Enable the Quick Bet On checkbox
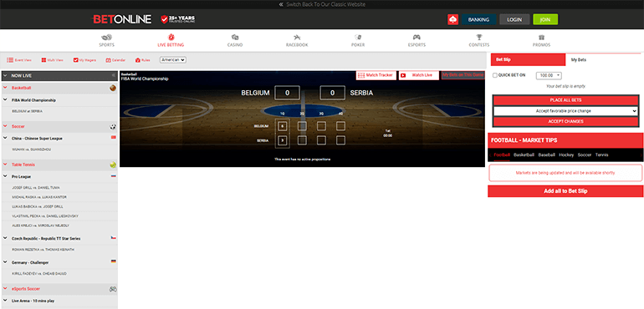This screenshot has height=309, width=644. click(x=495, y=75)
